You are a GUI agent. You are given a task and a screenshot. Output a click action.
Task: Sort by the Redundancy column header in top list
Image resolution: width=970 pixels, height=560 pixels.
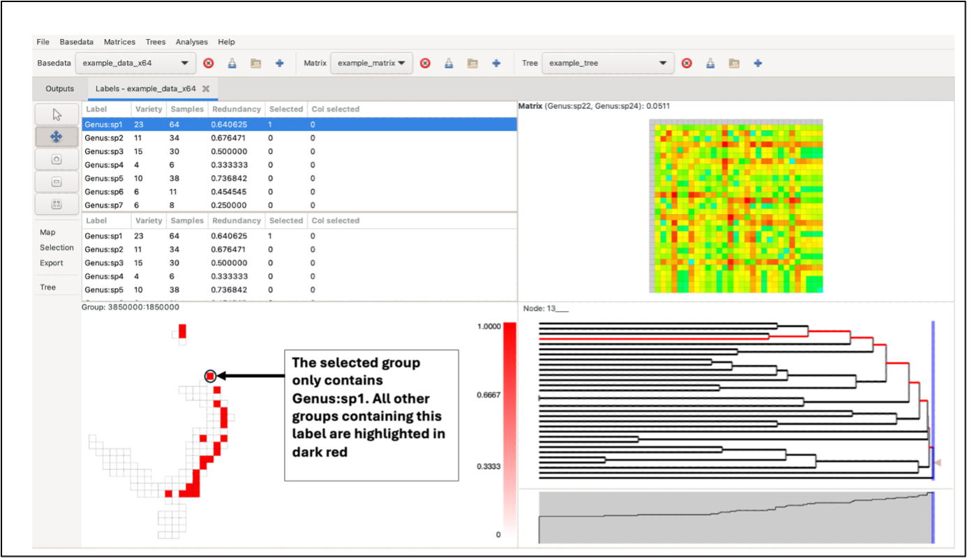point(236,109)
